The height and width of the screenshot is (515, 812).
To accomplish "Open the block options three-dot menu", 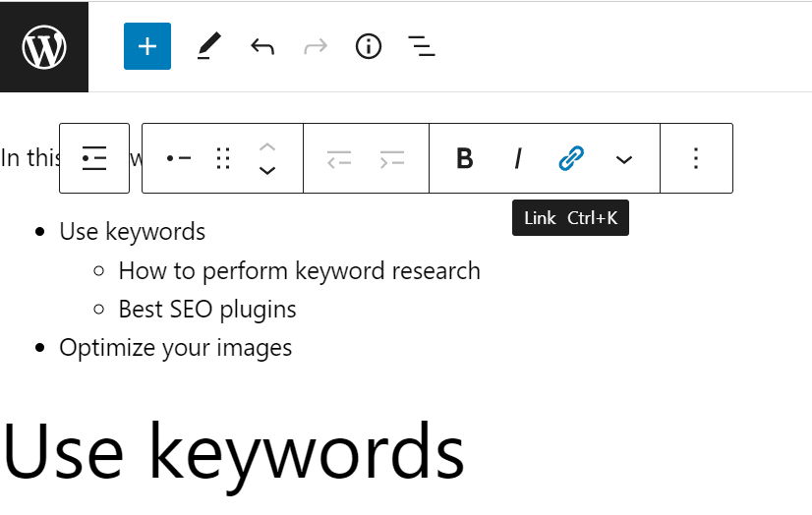I will (x=696, y=158).
